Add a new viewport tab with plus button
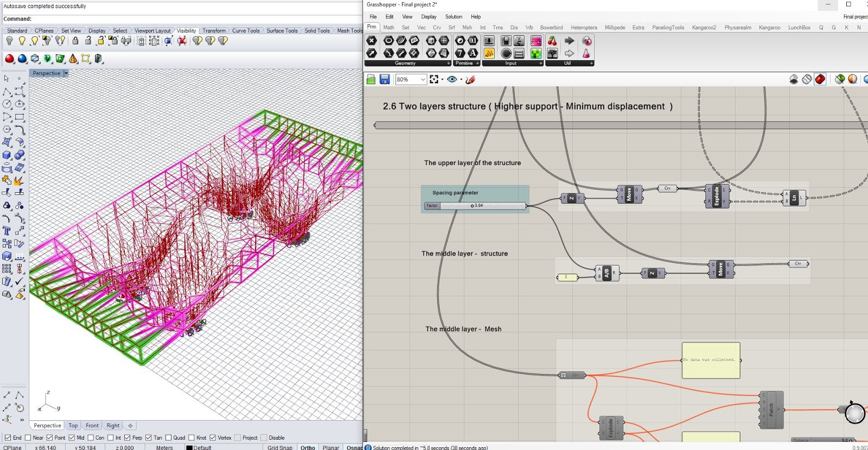This screenshot has width=868, height=450. (130, 426)
